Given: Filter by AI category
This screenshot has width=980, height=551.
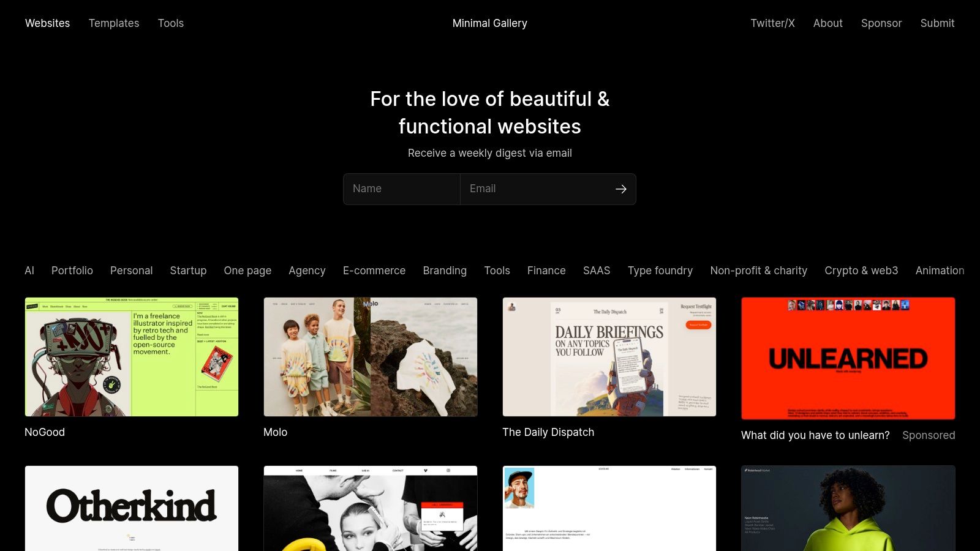Looking at the screenshot, I should [29, 271].
